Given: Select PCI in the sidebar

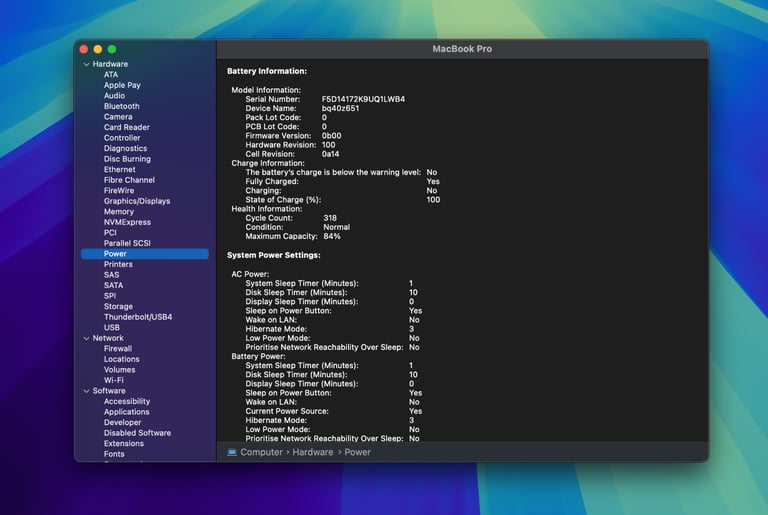Looking at the screenshot, I should [110, 233].
